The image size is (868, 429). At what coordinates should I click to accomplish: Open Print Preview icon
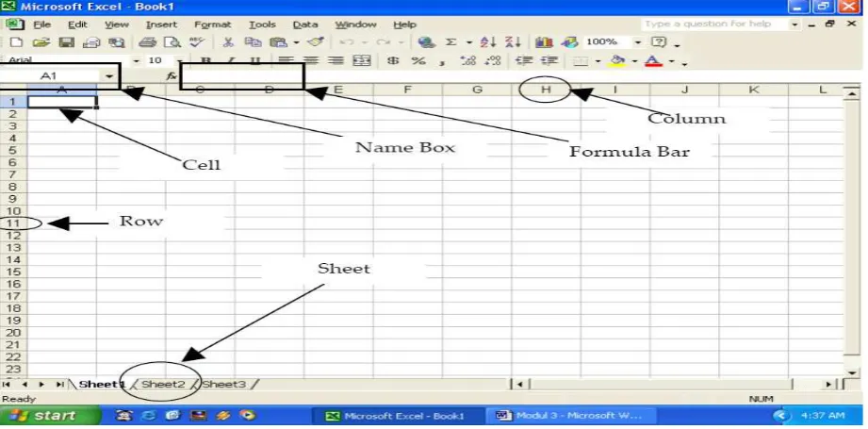click(173, 42)
